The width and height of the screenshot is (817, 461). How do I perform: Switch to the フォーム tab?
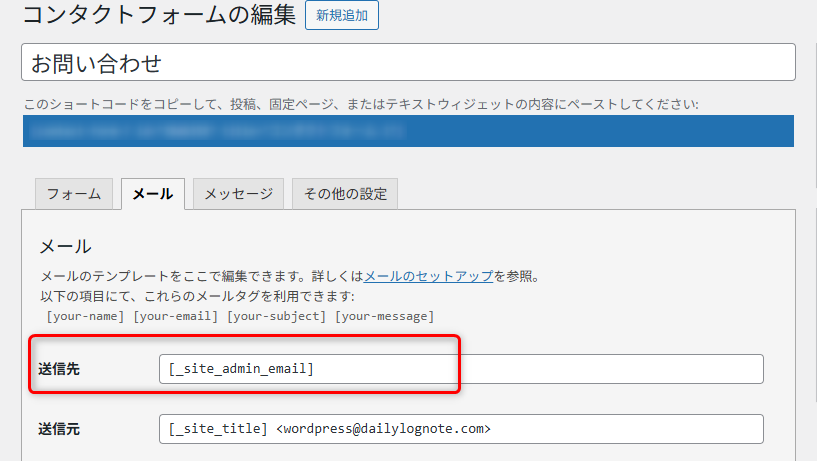[x=74, y=194]
